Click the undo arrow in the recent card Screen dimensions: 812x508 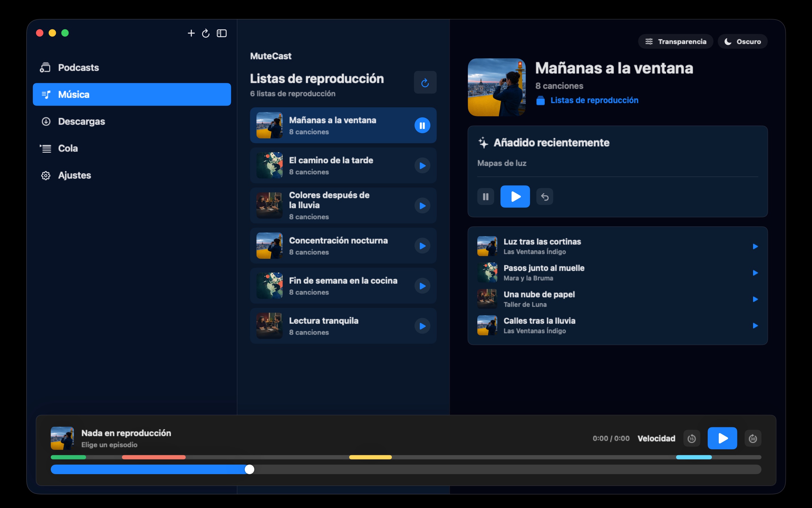tap(545, 196)
